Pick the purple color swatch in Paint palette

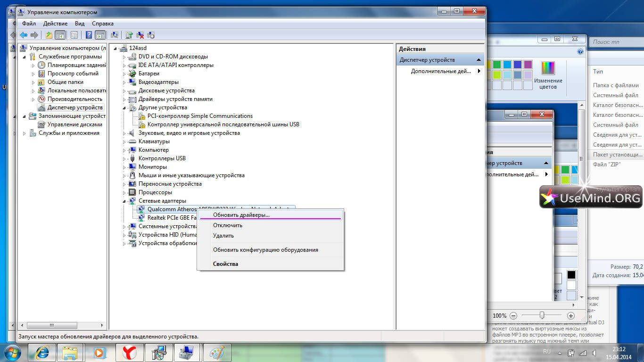[528, 65]
